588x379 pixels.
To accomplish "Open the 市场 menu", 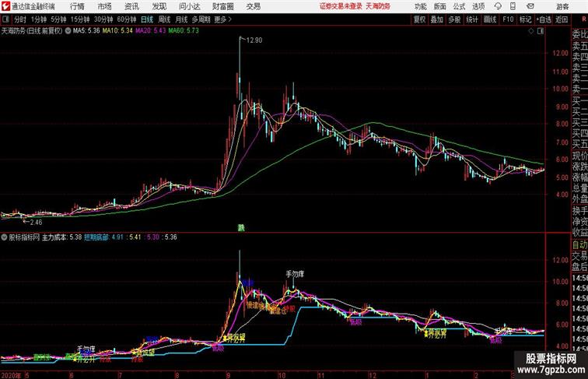I will pos(105,6).
